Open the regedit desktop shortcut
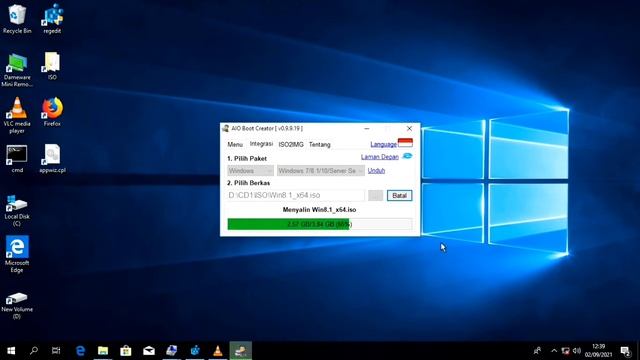The width and height of the screenshot is (640, 360). [x=52, y=19]
